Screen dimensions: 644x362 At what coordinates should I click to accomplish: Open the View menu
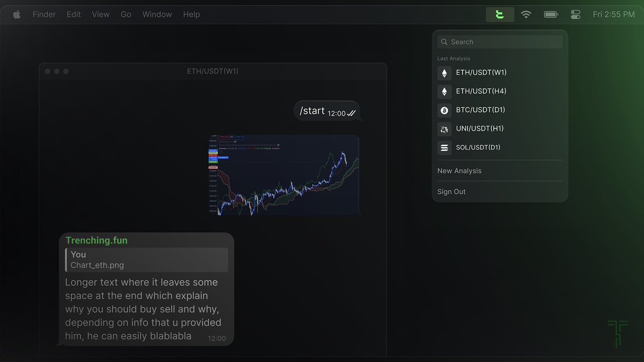pos(100,14)
